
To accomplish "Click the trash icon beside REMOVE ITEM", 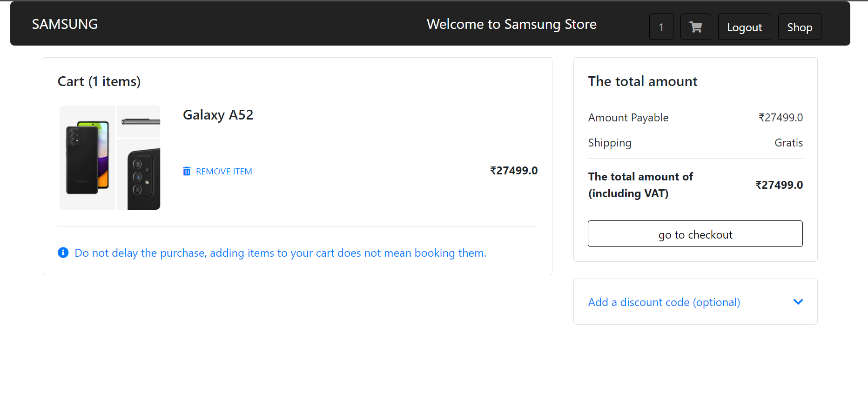I will point(187,171).
